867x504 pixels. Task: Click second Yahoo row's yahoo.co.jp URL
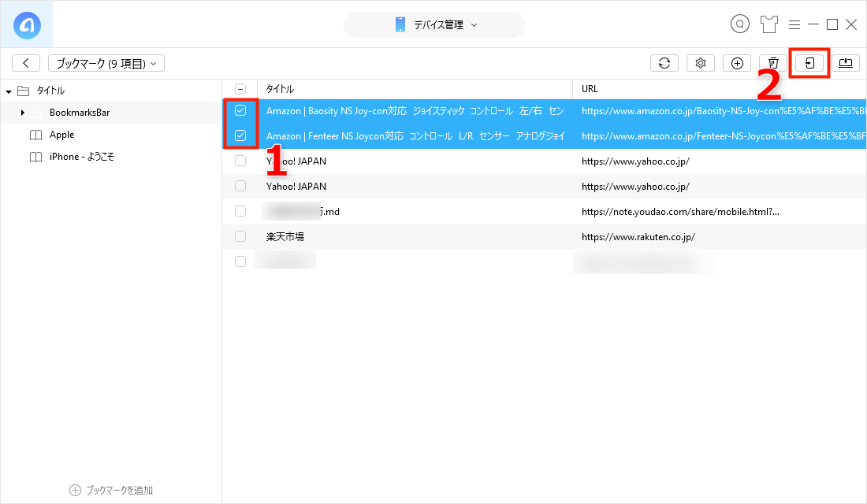tap(635, 187)
